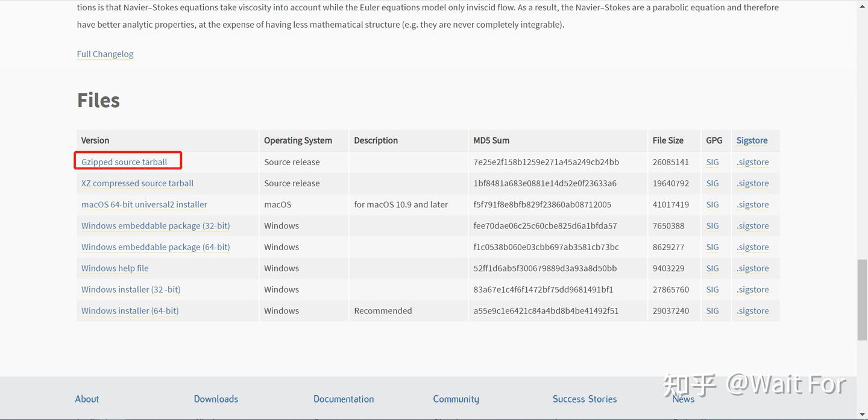Download Windows installer (32-bit)

click(131, 289)
